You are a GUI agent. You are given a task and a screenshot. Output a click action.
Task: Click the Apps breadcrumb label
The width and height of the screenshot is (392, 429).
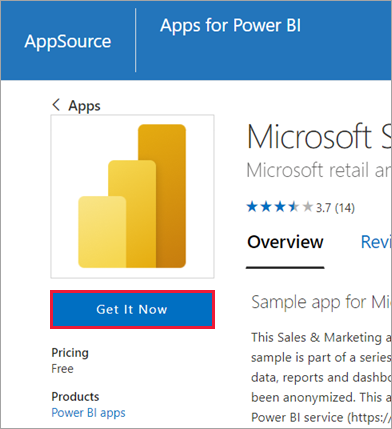pos(84,106)
